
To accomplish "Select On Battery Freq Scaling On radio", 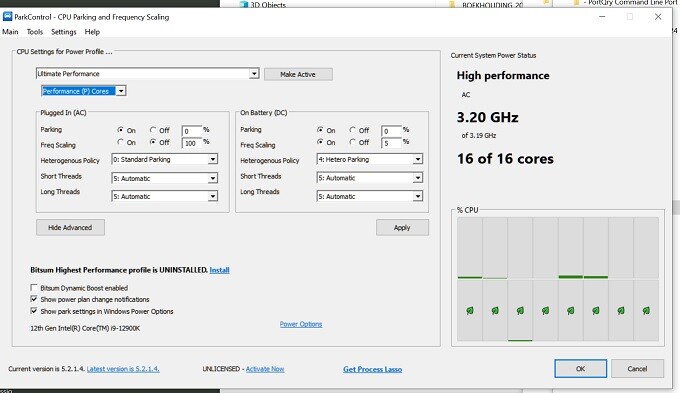I will [x=320, y=142].
